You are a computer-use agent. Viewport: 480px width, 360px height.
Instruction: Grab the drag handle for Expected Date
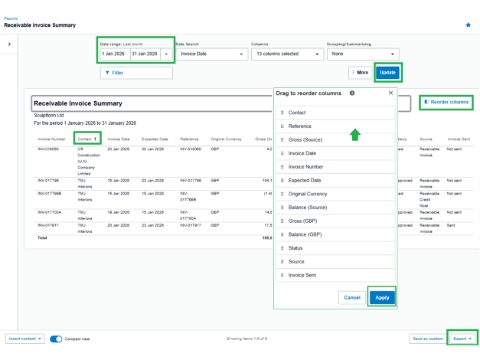[282, 180]
